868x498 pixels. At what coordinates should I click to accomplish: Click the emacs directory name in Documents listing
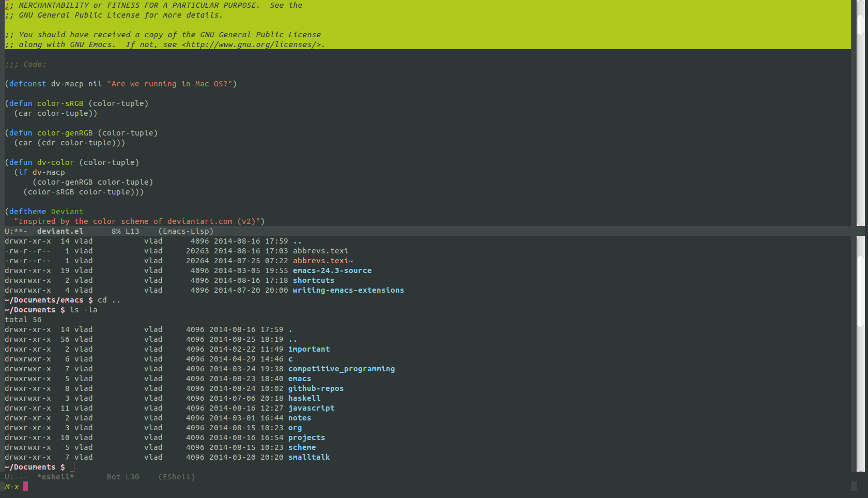click(300, 379)
